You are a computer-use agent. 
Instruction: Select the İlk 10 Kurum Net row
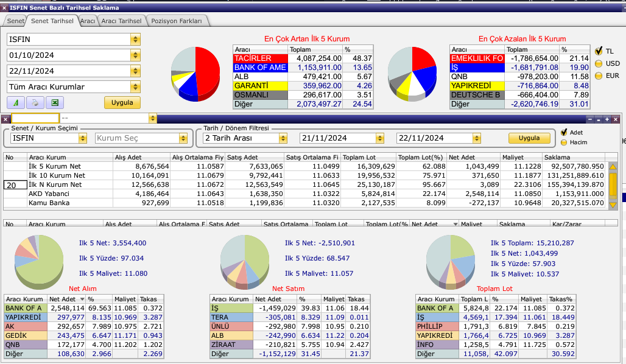pyautogui.click(x=306, y=176)
